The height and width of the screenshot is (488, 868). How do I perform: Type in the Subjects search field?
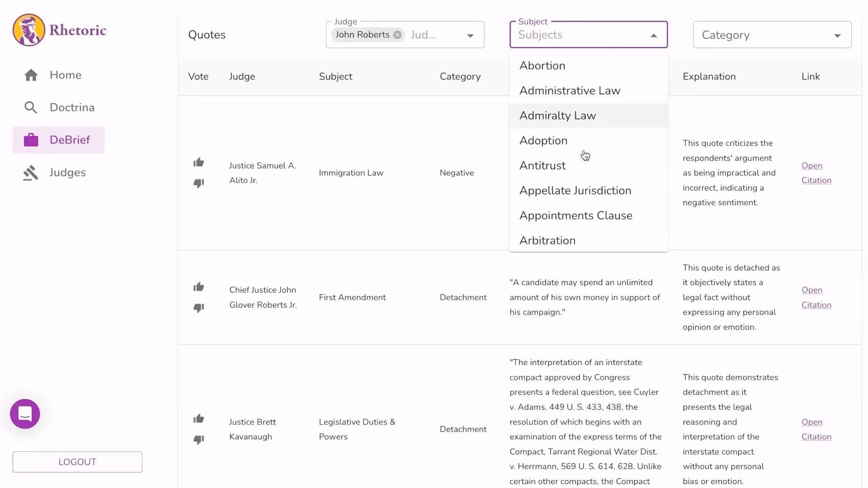[579, 35]
